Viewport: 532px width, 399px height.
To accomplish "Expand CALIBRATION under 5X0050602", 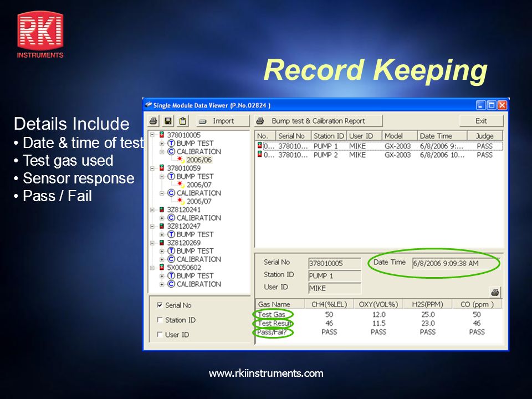I will pos(162,284).
